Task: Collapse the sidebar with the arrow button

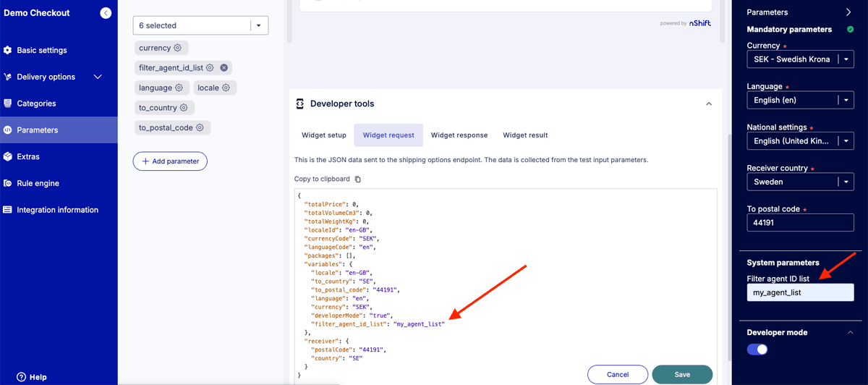Action: [x=106, y=13]
